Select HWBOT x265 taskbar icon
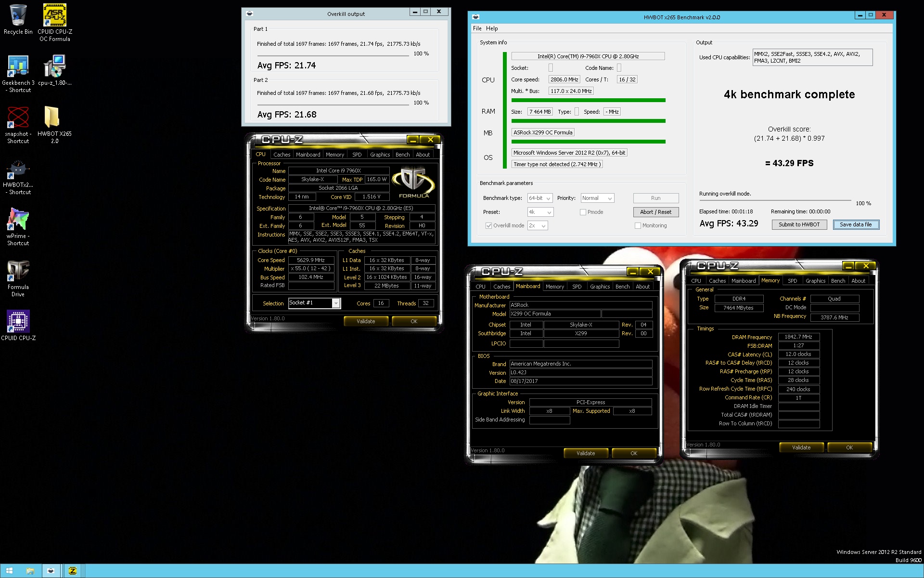 [51, 571]
